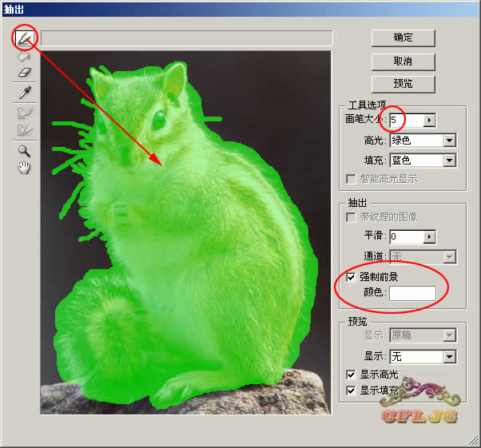Uncheck the 强制前景 checkbox

(351, 277)
